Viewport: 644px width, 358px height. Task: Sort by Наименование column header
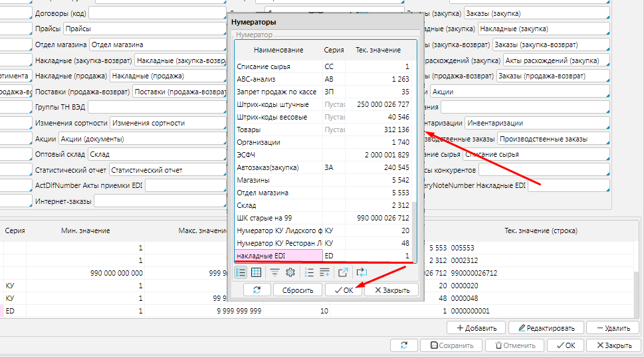278,50
